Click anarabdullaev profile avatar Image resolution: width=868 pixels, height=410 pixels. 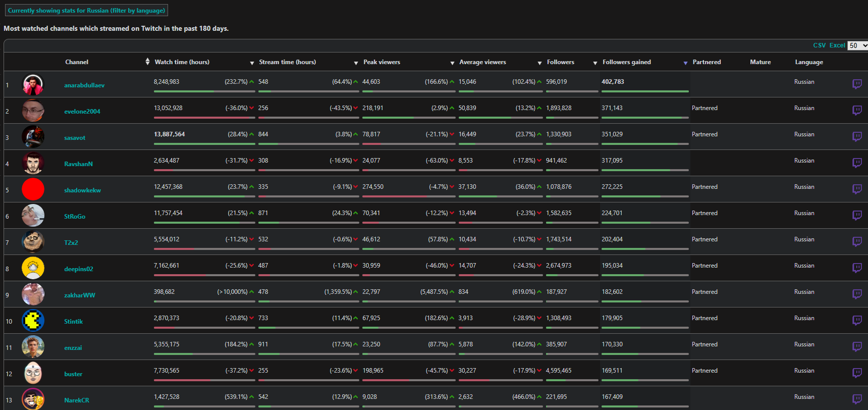(33, 84)
